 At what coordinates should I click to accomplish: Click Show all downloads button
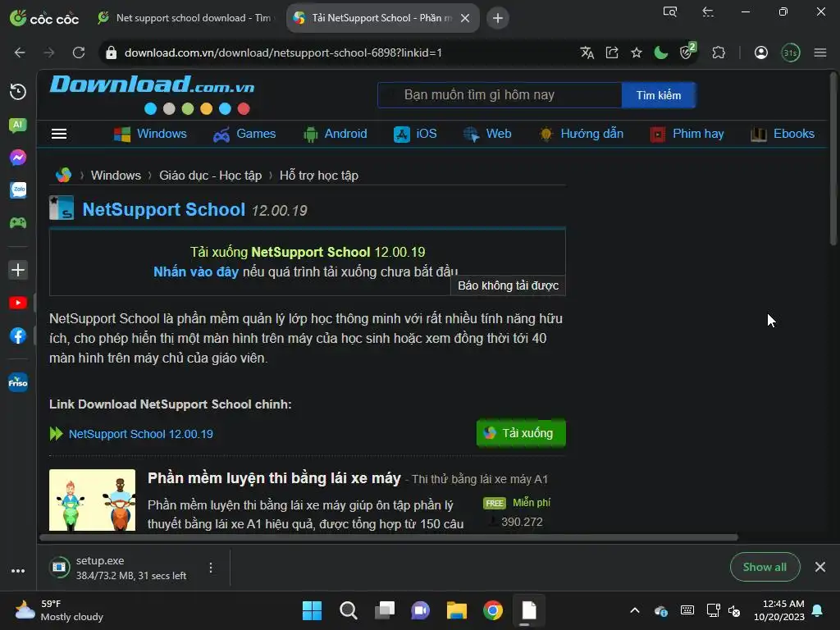tap(765, 567)
